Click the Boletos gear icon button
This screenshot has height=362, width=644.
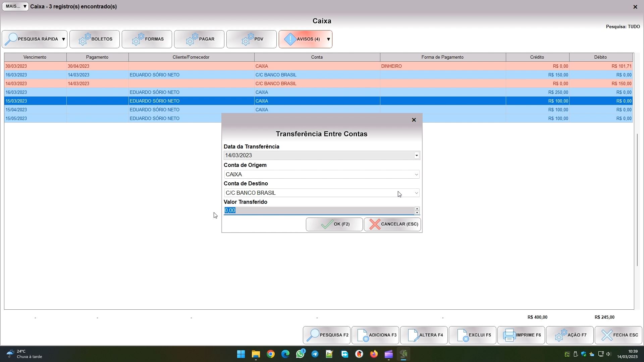pos(85,39)
